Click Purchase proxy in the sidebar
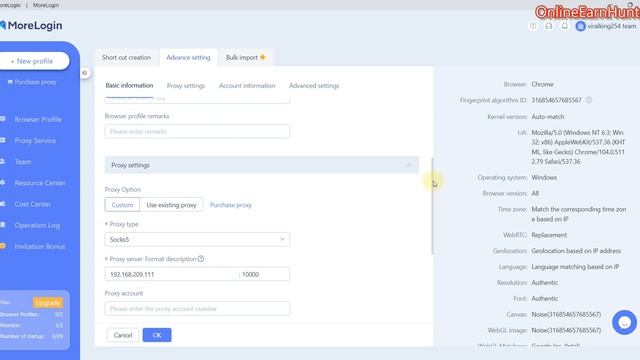640x360 pixels. [x=32, y=82]
